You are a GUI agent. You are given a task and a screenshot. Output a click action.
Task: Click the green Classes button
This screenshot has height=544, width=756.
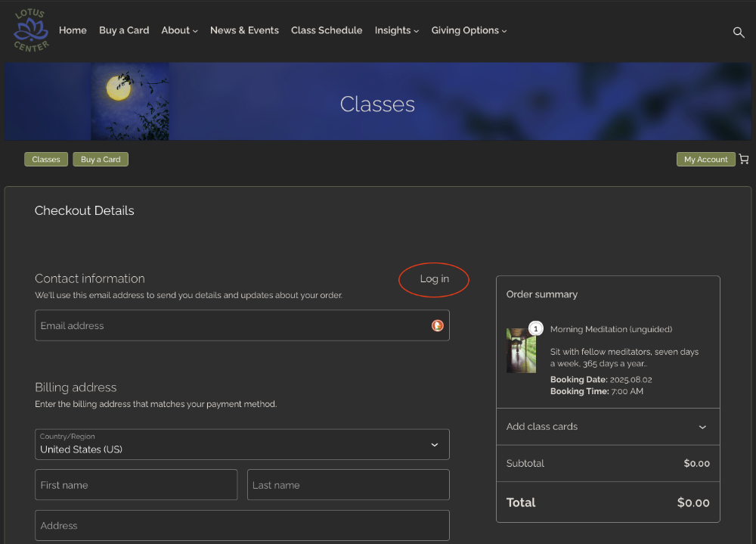coord(46,160)
